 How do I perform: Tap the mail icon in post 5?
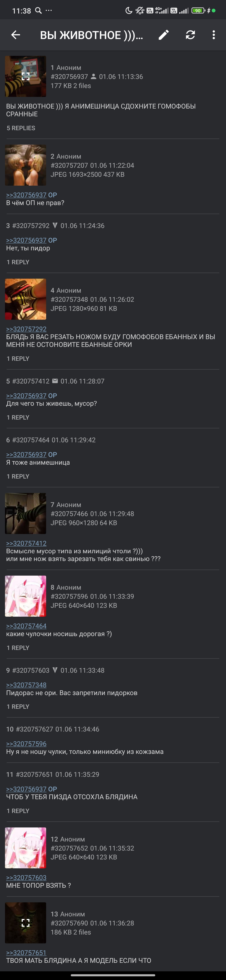(x=55, y=381)
